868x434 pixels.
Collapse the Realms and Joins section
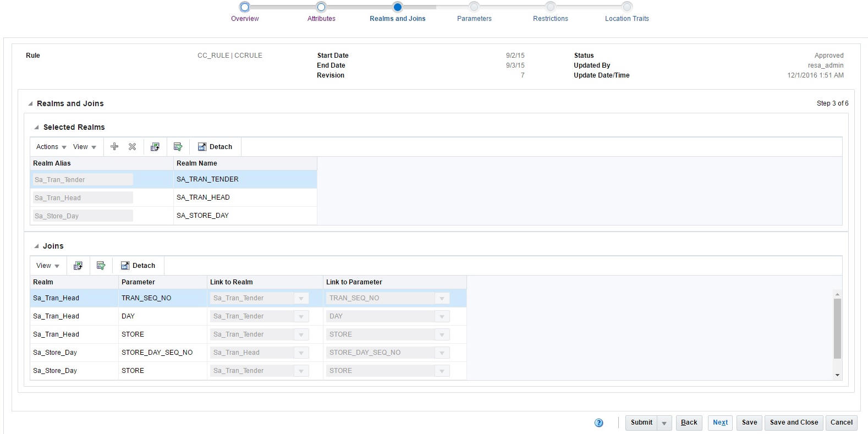tap(30, 103)
